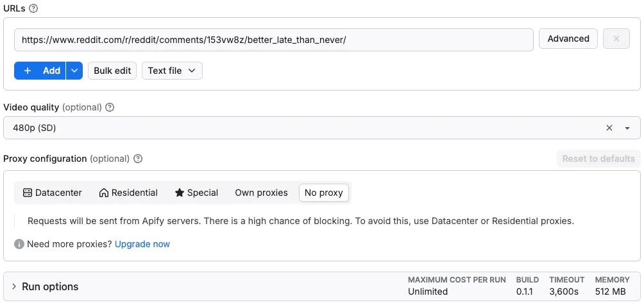
Task: Open the Text file dropdown
Action: (172, 71)
